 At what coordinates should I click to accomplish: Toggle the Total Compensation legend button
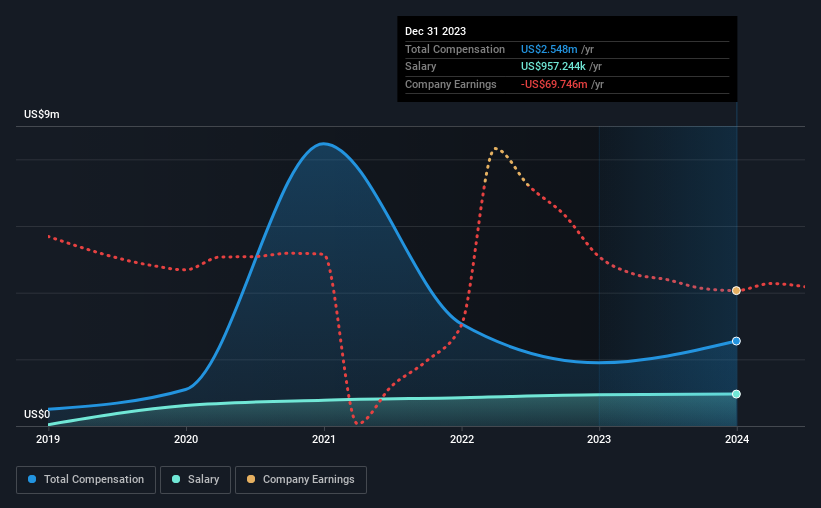[x=86, y=480]
